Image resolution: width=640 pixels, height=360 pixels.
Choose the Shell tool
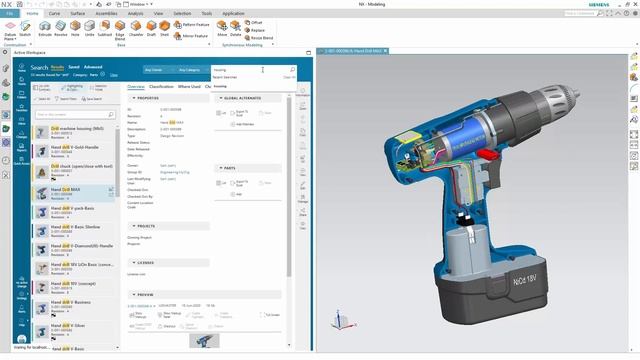point(164,29)
